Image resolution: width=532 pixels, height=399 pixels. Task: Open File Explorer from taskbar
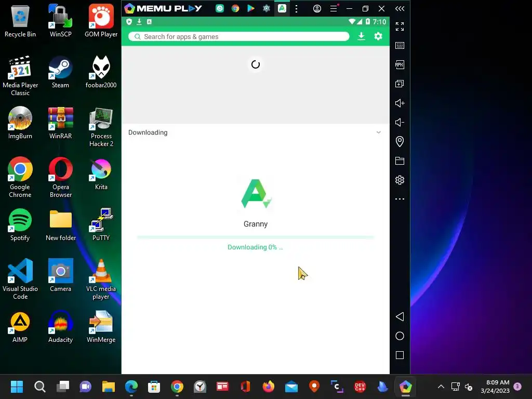[109, 387]
